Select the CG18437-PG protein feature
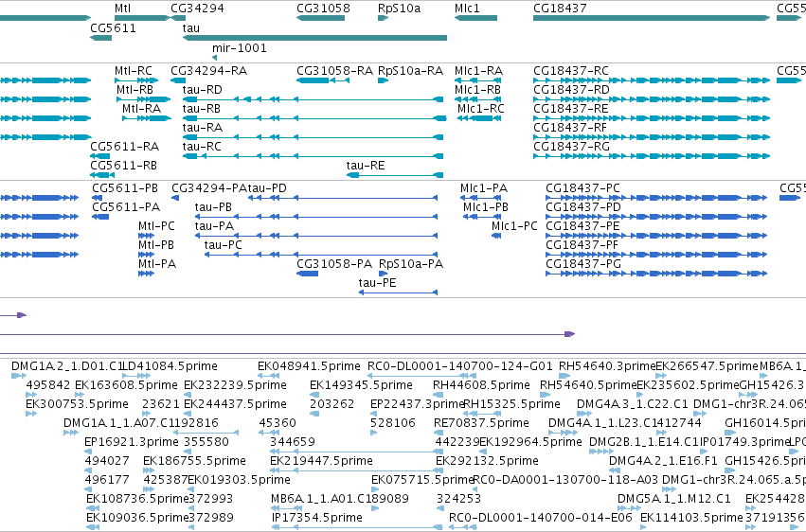Screen dimensions: 806x532 (656, 274)
